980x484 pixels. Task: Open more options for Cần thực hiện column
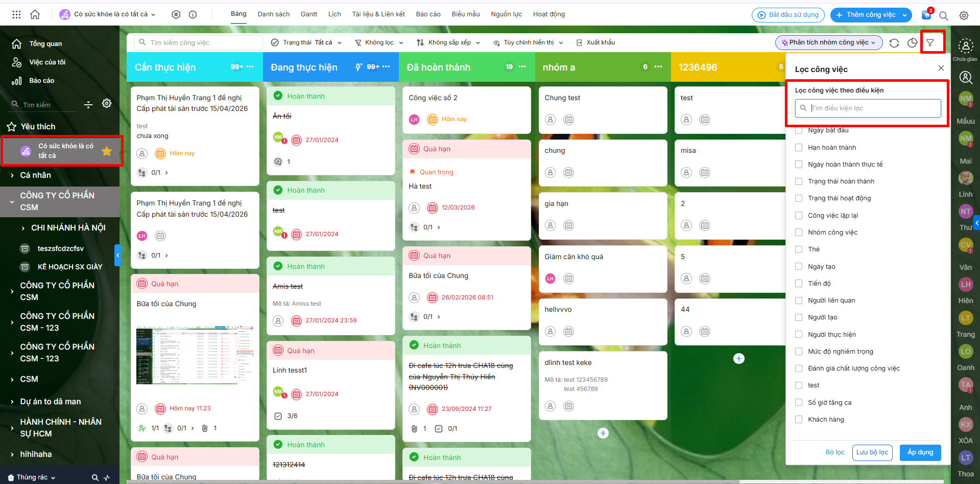[x=250, y=67]
